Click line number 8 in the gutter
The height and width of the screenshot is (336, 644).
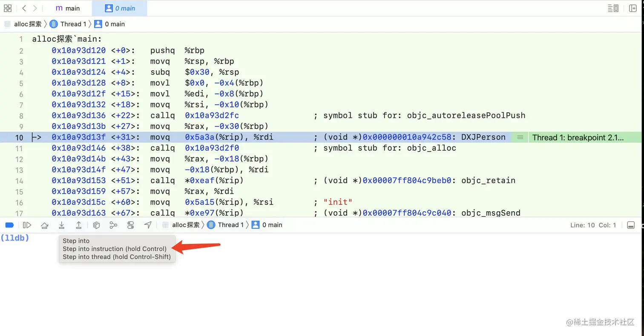[21, 115]
